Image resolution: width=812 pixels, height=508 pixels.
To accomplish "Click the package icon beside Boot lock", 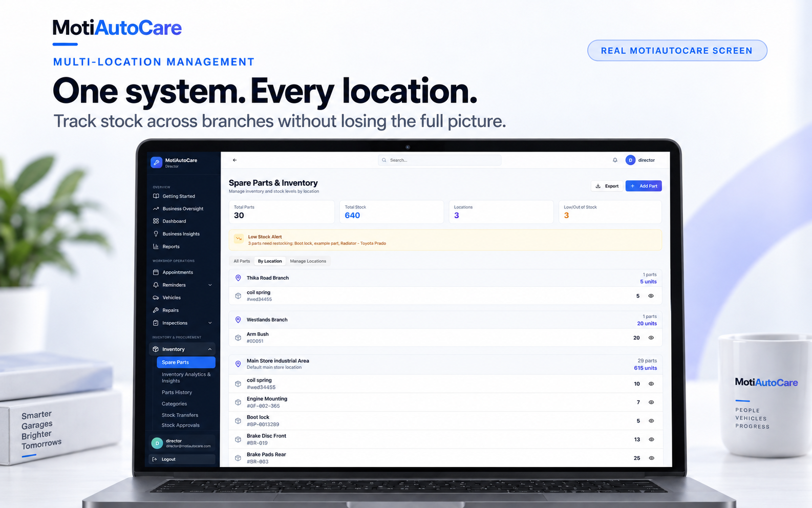I will (238, 420).
